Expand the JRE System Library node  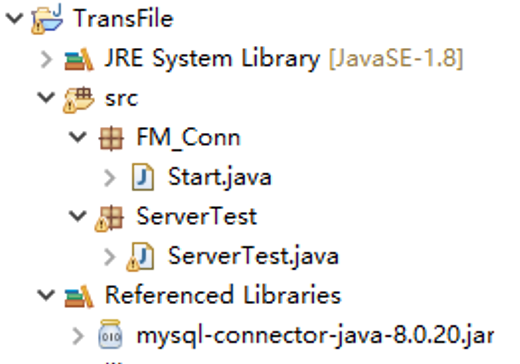point(46,59)
